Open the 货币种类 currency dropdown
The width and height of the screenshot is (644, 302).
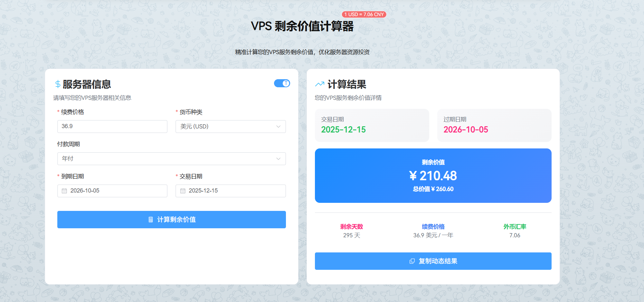pyautogui.click(x=231, y=127)
